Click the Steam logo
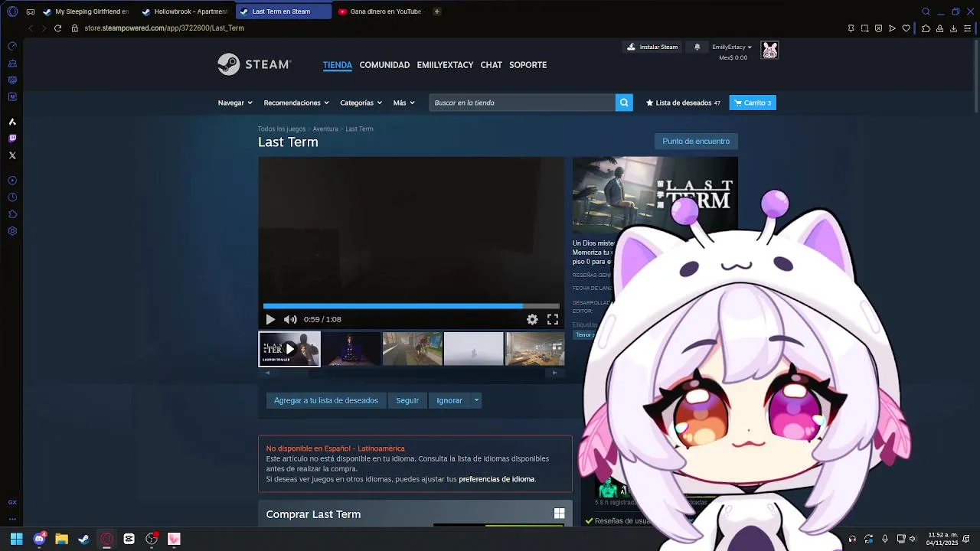The width and height of the screenshot is (980, 551). click(x=254, y=64)
